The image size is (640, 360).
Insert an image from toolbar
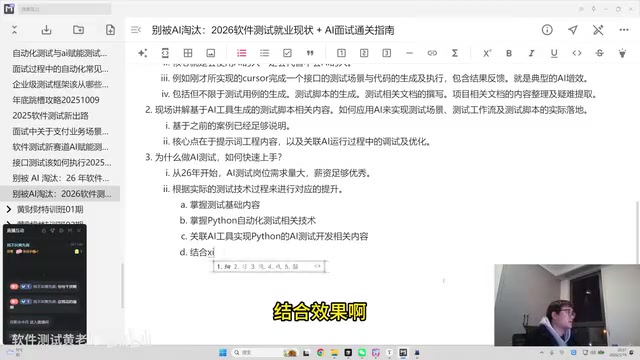point(211,53)
